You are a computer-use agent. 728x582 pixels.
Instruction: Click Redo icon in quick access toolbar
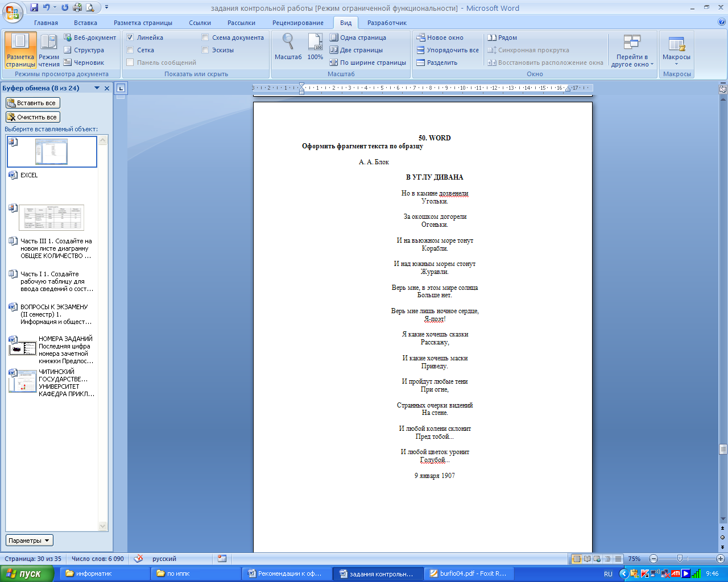coord(64,8)
